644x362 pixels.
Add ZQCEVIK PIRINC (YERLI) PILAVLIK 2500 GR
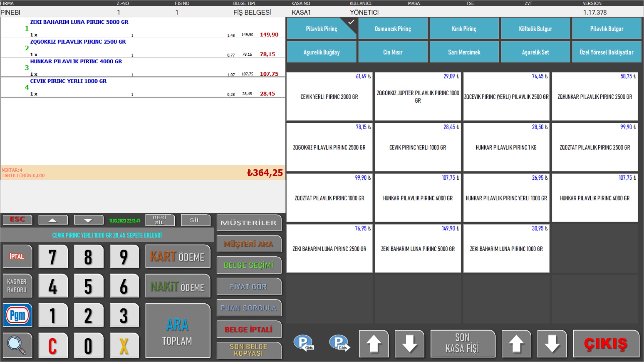pyautogui.click(x=506, y=97)
